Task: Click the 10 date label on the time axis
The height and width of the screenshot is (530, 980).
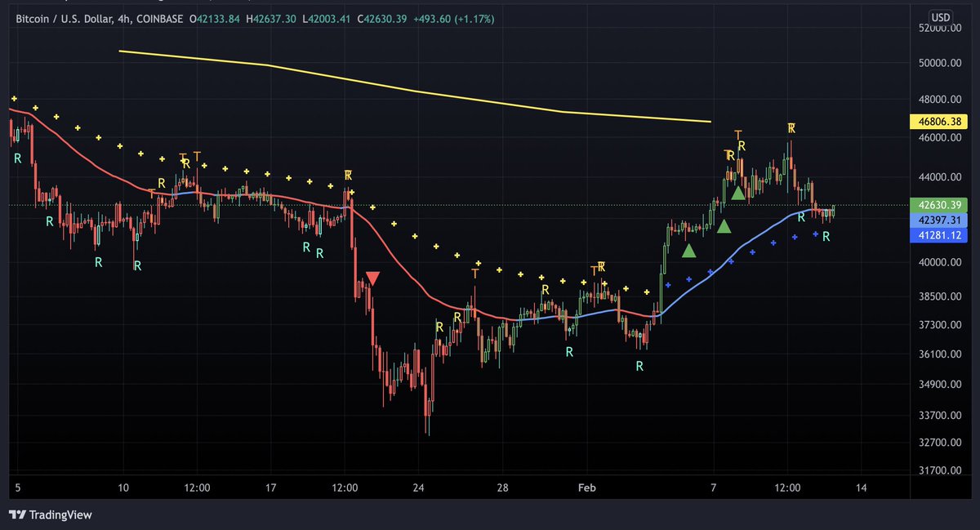Action: point(123,488)
